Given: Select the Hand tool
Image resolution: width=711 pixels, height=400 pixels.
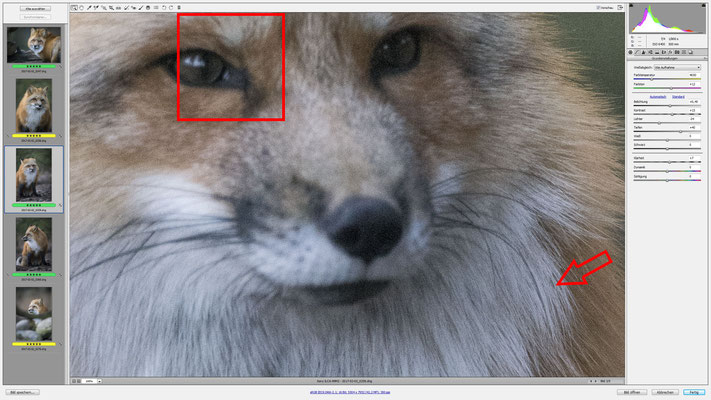Looking at the screenshot, I should click(x=82, y=8).
